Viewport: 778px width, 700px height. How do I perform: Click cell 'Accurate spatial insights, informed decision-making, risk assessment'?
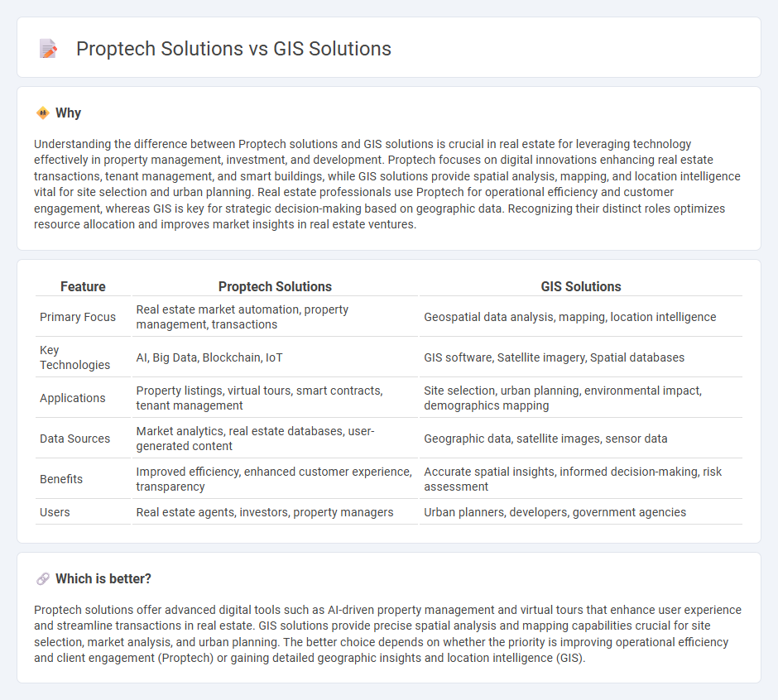pos(580,479)
